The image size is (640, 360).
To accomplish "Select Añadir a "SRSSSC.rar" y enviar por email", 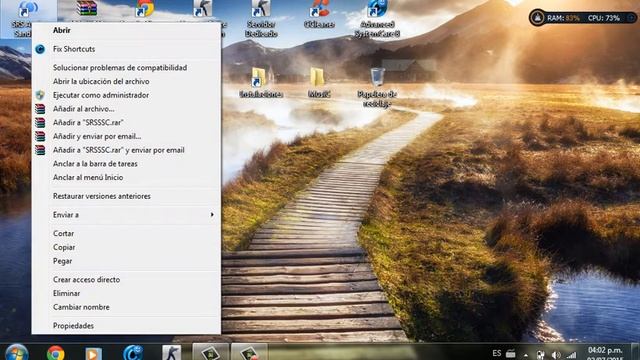I will (x=126, y=150).
